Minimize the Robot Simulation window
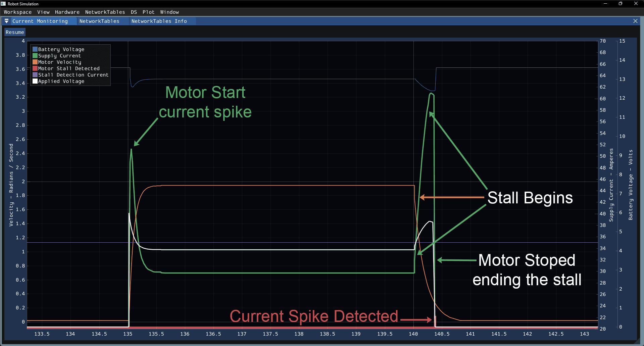This screenshot has height=346, width=644. [x=605, y=4]
